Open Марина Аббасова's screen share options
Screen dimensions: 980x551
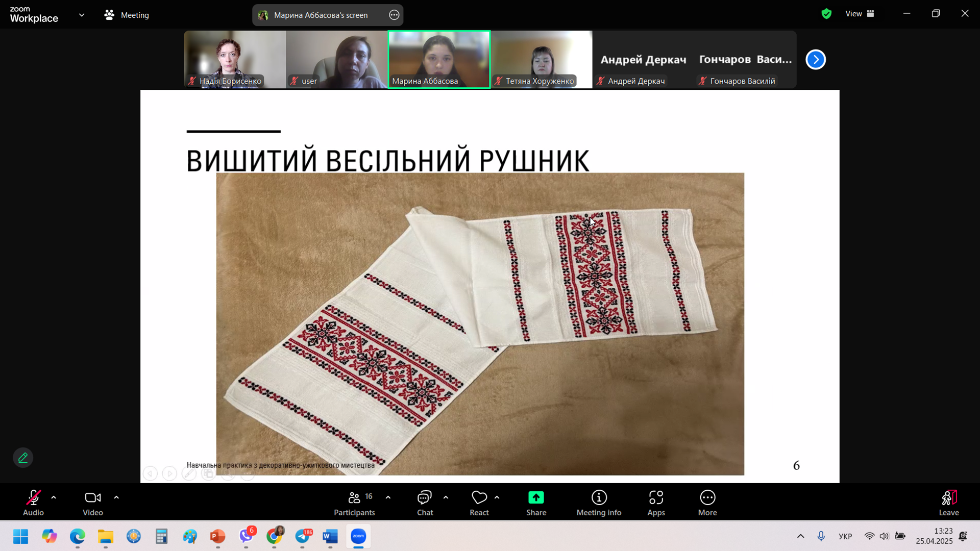394,15
